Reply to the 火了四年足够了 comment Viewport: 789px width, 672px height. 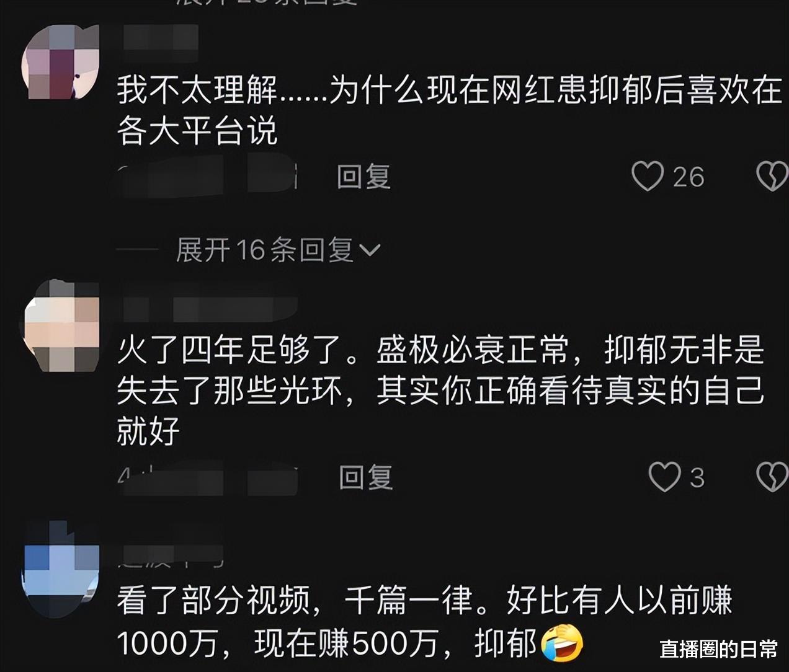click(365, 477)
